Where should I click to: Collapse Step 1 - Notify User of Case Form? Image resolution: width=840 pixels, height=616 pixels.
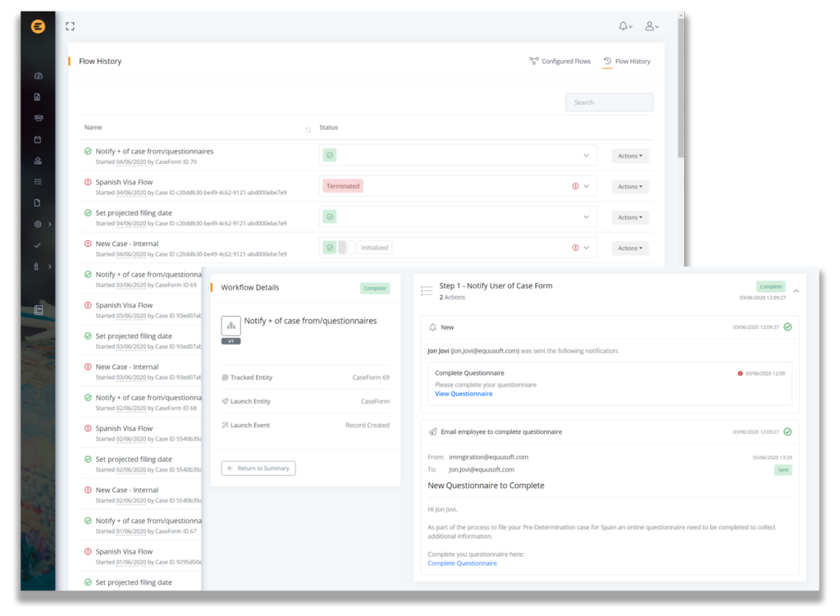[796, 290]
